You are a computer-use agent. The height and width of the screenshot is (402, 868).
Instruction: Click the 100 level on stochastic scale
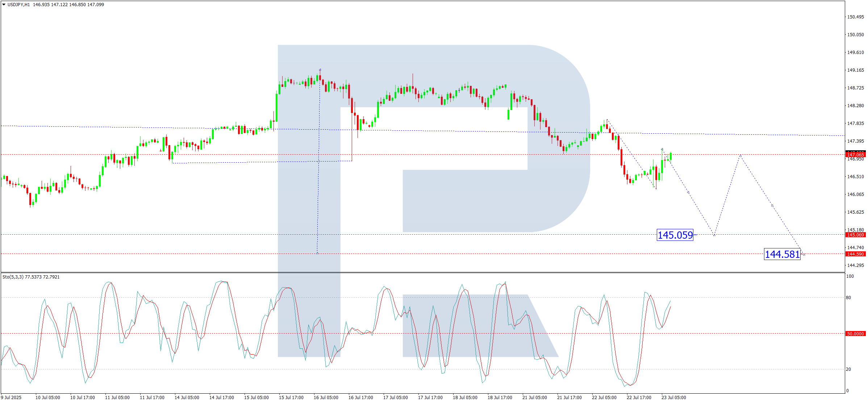[x=850, y=276]
